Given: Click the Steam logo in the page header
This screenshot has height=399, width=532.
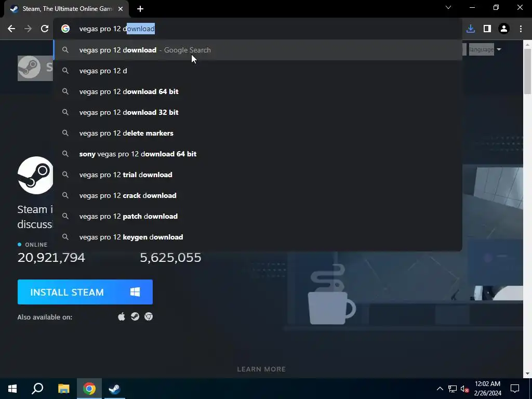Looking at the screenshot, I should pos(35,68).
